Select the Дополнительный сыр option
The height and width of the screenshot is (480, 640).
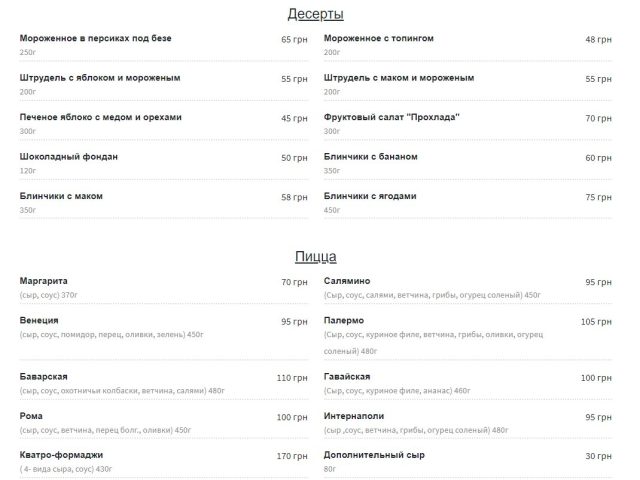click(x=374, y=455)
